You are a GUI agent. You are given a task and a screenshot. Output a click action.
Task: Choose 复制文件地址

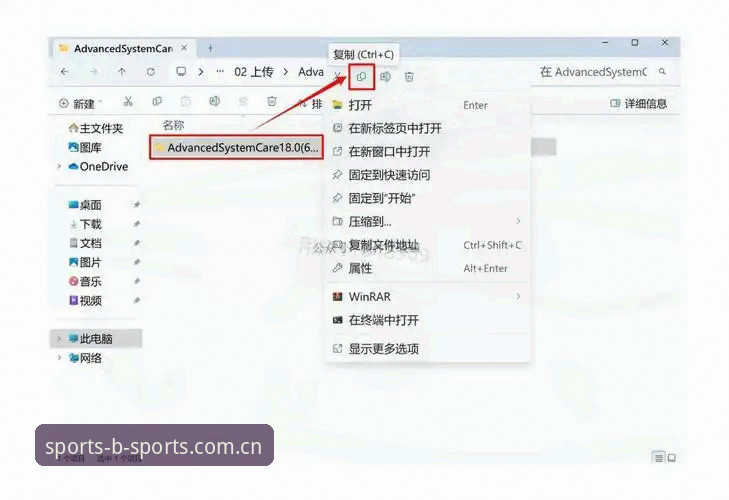coord(428,245)
